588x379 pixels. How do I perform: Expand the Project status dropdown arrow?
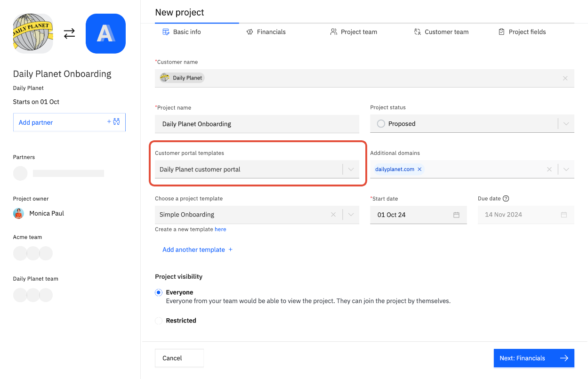tap(566, 124)
